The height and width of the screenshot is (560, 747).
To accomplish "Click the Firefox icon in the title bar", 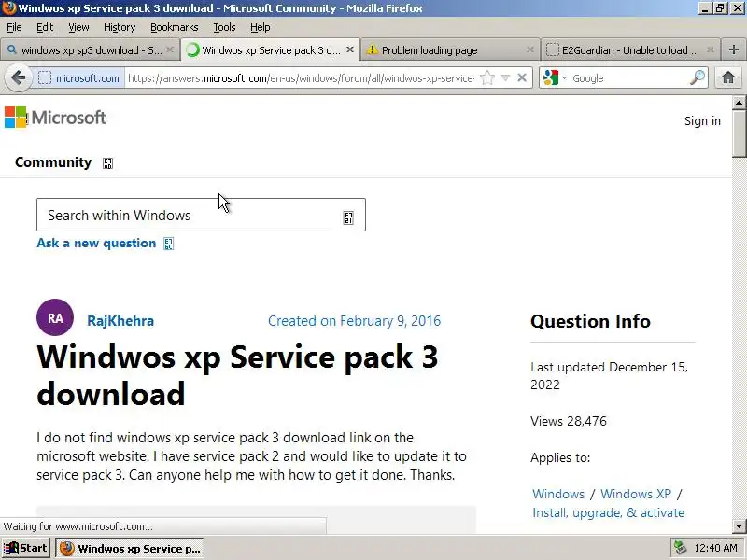I will tap(8, 8).
